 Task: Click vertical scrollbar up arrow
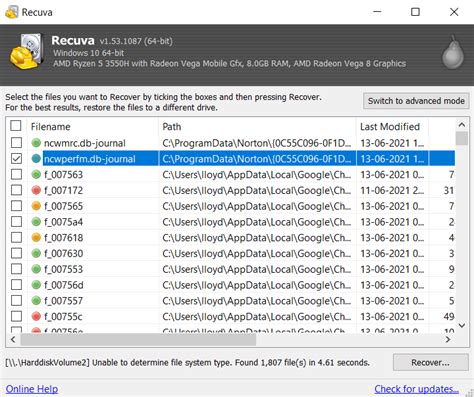pyautogui.click(x=462, y=125)
